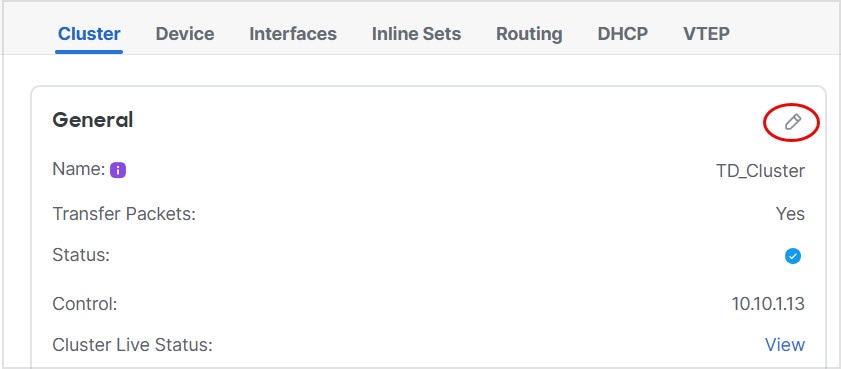Click the Name field label
This screenshot has height=369, width=841.
pos(79,169)
